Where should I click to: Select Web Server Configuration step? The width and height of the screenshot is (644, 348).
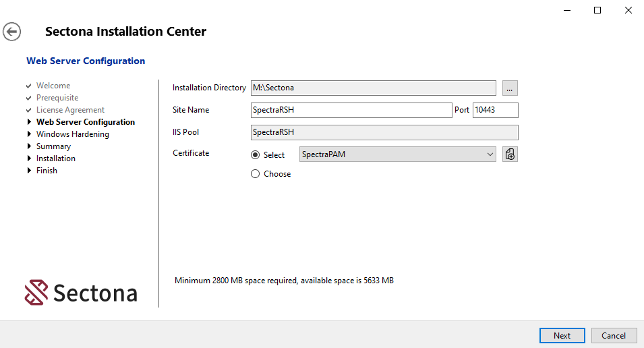(86, 122)
